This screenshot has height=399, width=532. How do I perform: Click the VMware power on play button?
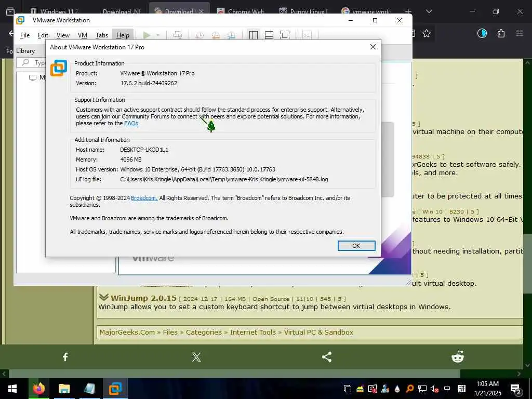pos(147,35)
